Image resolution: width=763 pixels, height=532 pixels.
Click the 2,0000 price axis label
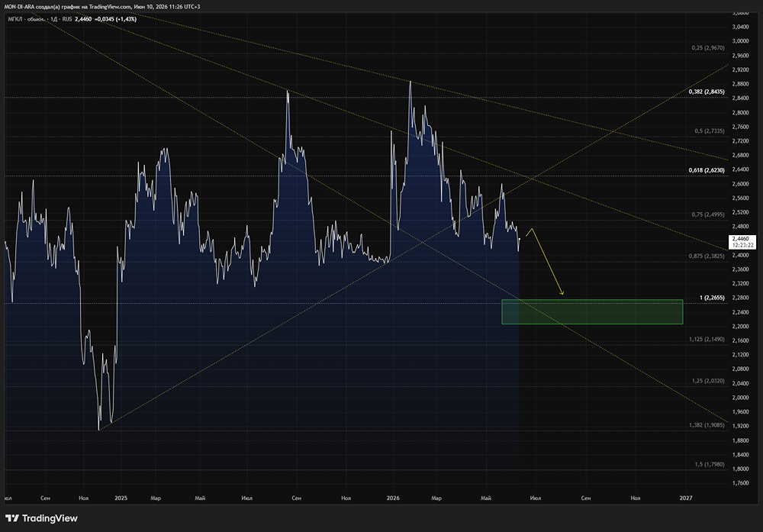click(740, 398)
